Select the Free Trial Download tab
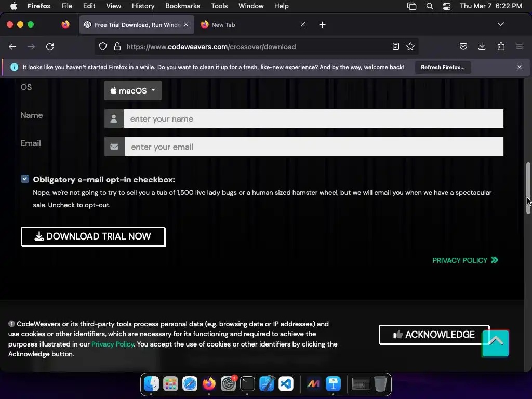Screen dimensions: 532x399 pos(137,25)
